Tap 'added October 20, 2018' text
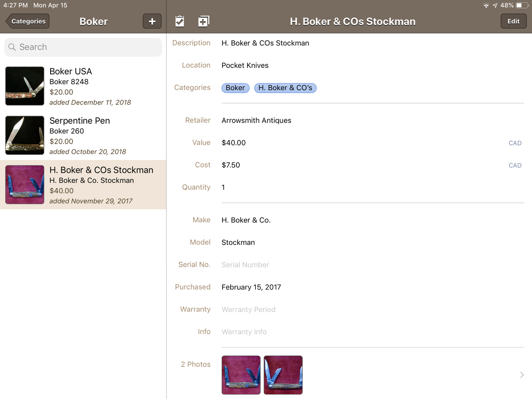 pos(88,152)
